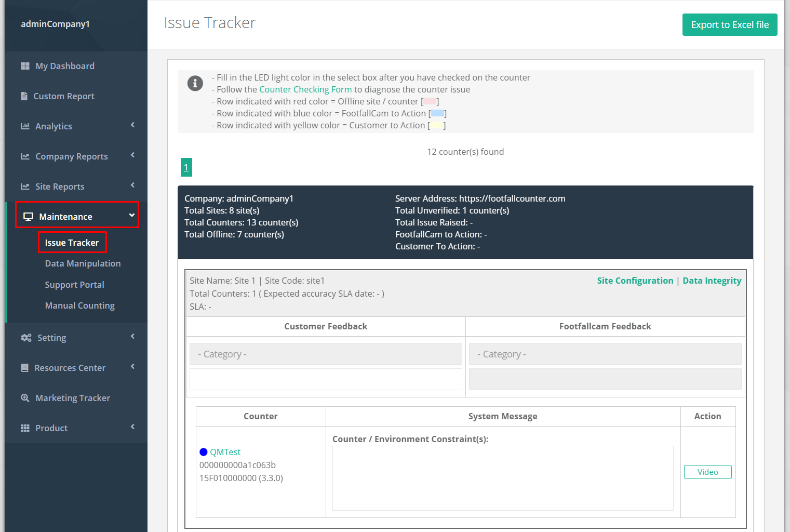Click the Export to Excel file button
The height and width of the screenshot is (532, 790).
tap(729, 24)
